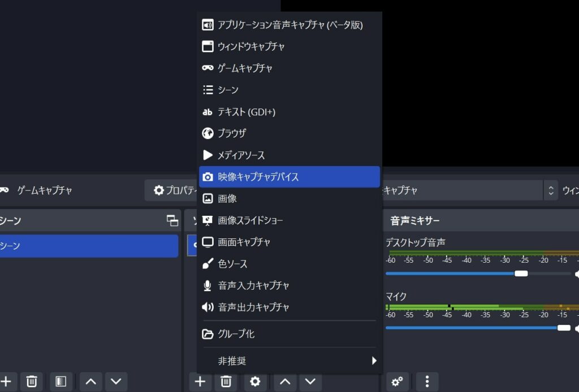
Task: Add a 色ソース source
Action: (289, 264)
